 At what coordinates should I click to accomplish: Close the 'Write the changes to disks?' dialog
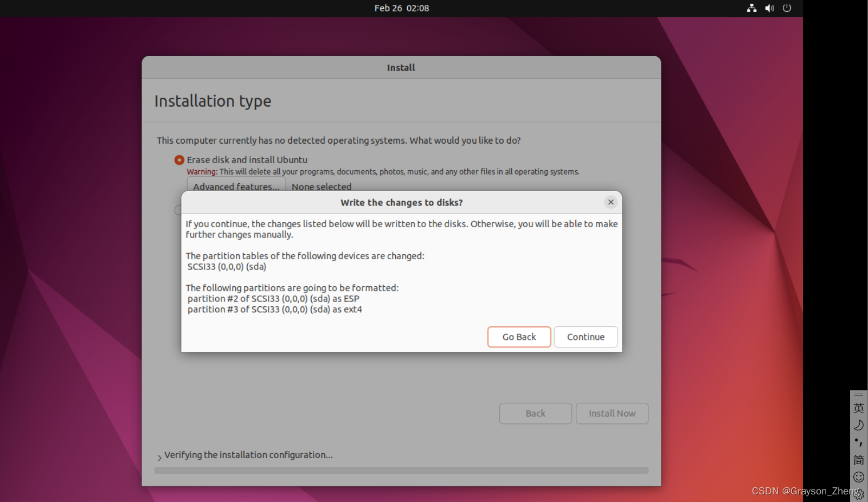pos(611,202)
